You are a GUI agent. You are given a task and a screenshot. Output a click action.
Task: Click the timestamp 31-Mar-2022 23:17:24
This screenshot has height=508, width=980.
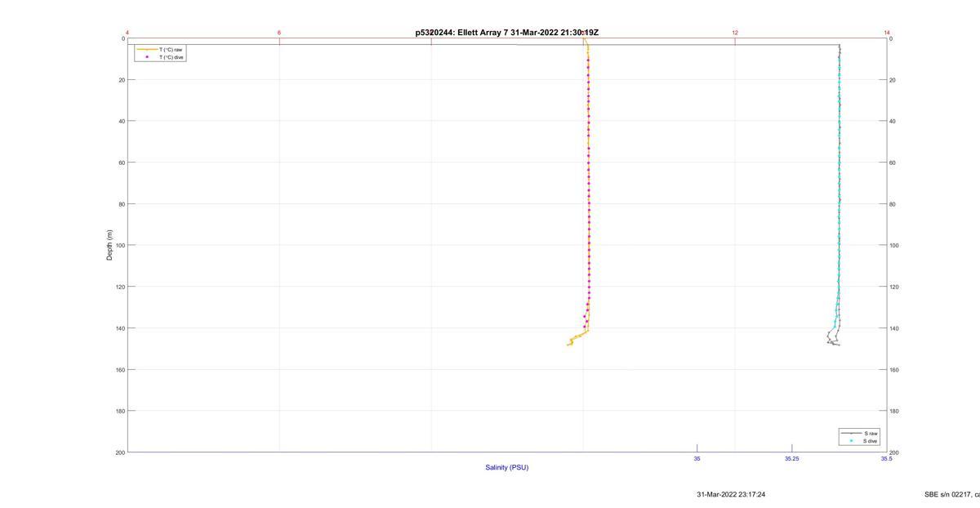pyautogui.click(x=731, y=494)
